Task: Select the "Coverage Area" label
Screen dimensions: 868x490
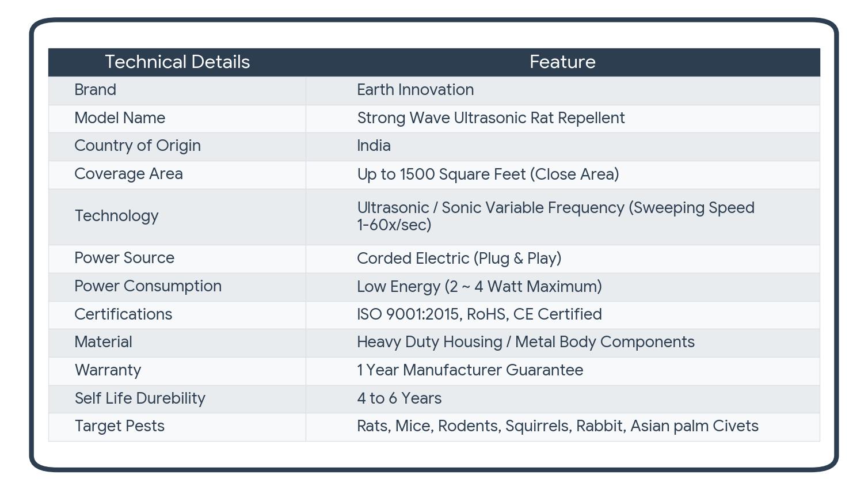Action: (x=128, y=174)
